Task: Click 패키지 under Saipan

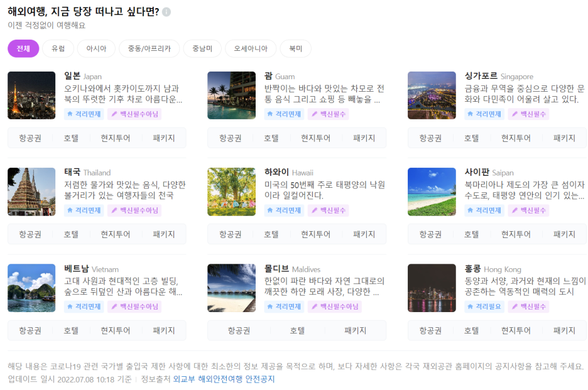Action: [564, 234]
